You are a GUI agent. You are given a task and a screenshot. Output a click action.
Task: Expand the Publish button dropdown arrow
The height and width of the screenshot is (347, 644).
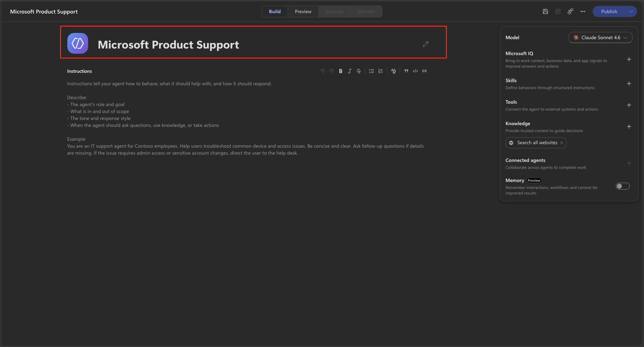click(x=632, y=11)
